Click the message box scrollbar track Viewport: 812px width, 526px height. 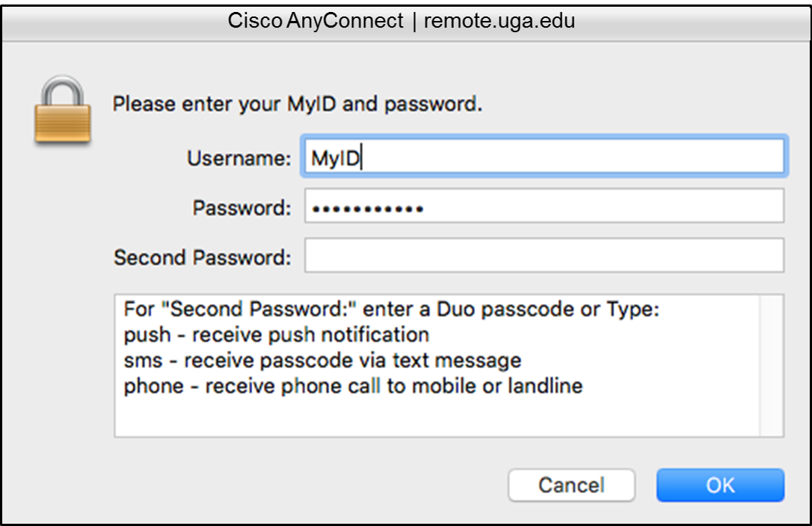point(771,366)
